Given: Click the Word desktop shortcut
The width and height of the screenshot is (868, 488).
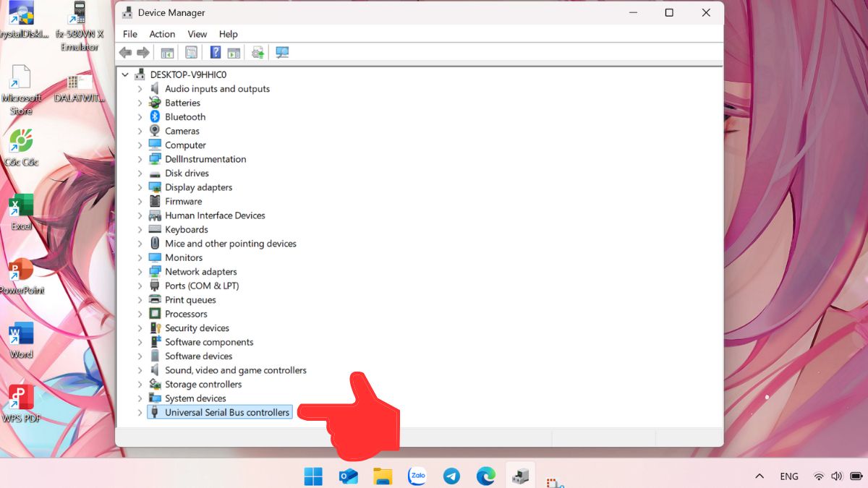Looking at the screenshot, I should click(21, 340).
